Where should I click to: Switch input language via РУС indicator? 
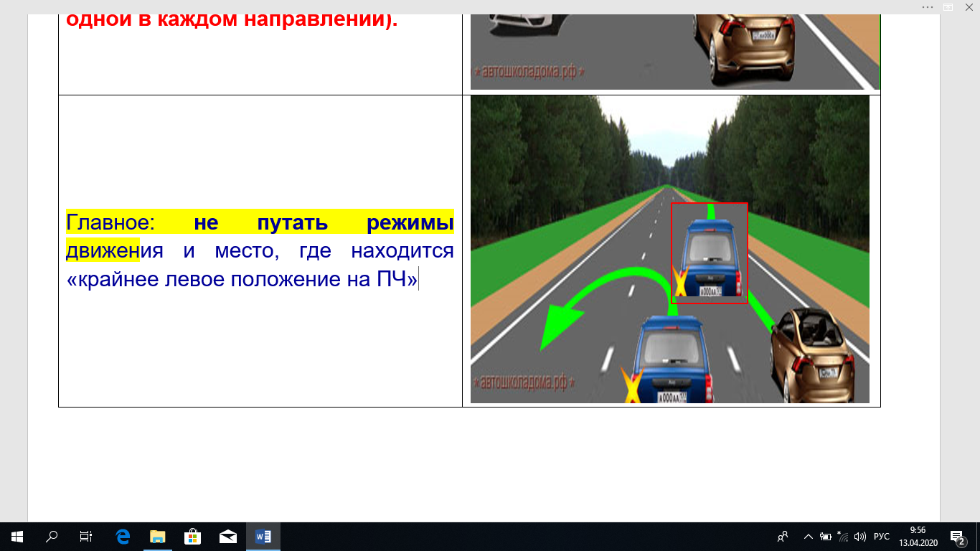tap(882, 536)
